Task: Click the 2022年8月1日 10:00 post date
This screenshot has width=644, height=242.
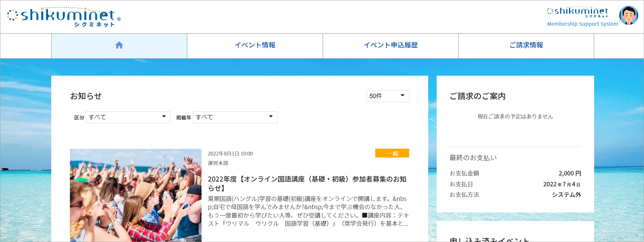Action: [230, 154]
